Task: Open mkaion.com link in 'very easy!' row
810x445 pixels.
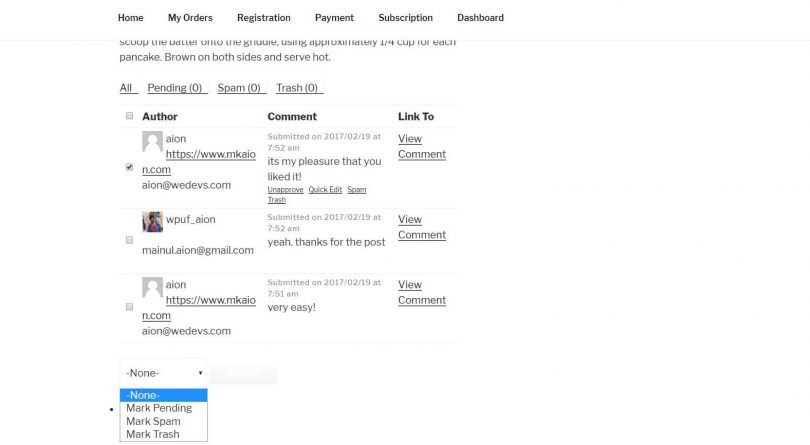Action: (x=210, y=300)
